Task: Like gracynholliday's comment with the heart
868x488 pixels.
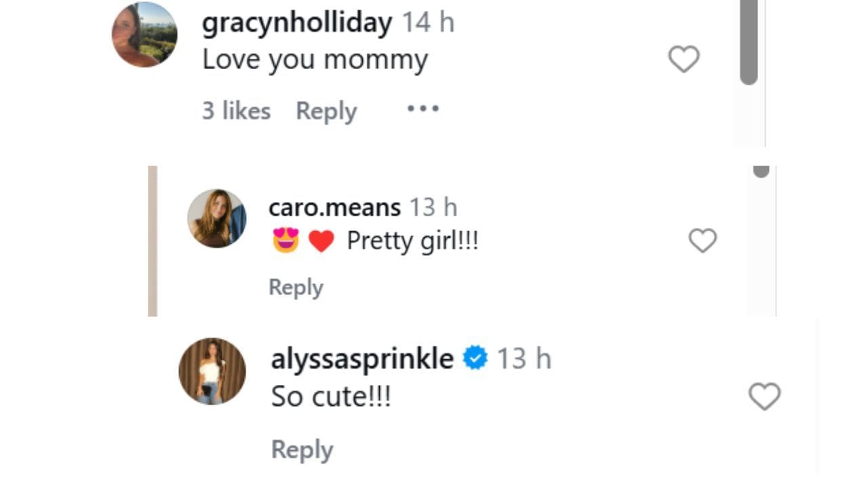Action: coord(684,59)
